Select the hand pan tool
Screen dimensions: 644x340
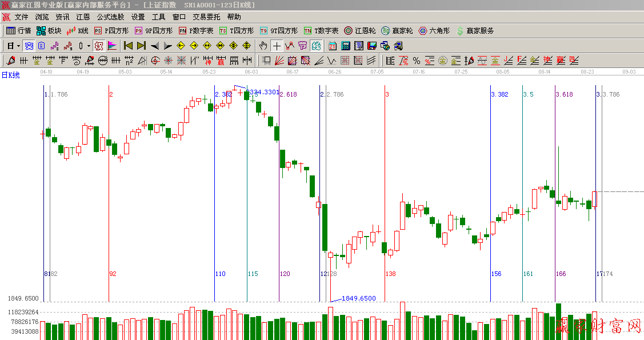(263, 46)
